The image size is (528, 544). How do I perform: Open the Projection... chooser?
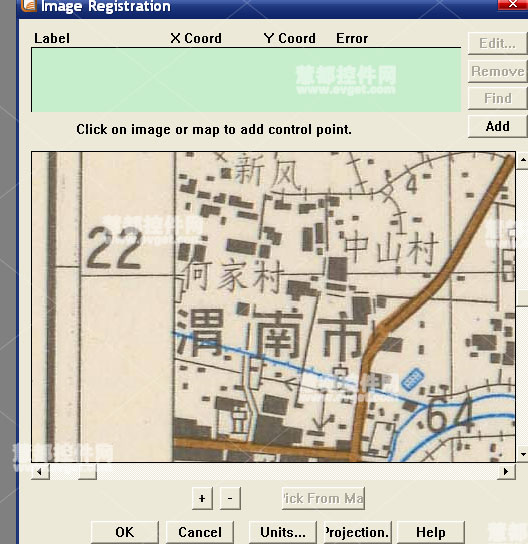357,532
